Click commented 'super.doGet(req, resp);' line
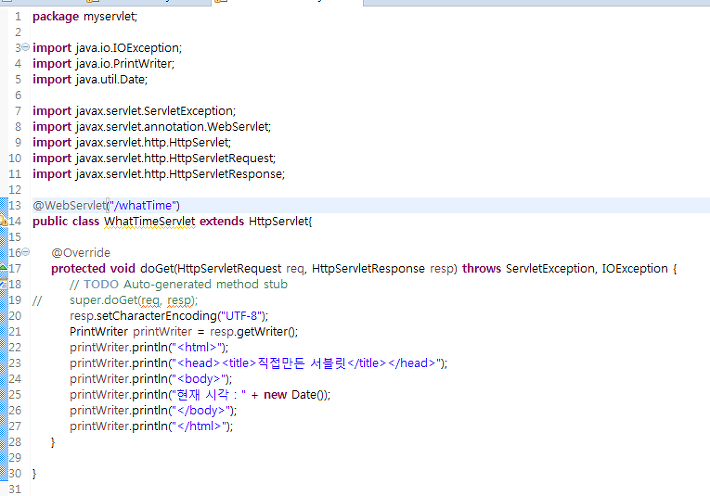 [x=134, y=300]
